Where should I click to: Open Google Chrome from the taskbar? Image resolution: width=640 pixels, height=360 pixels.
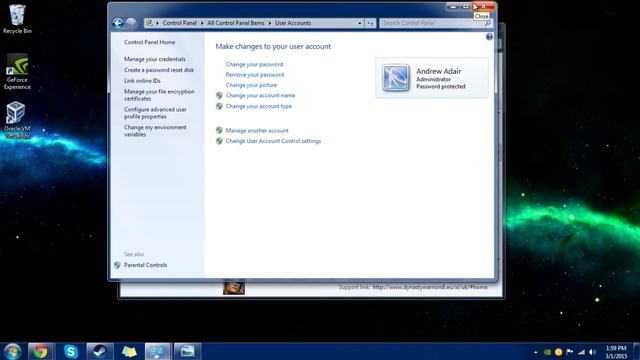pos(40,351)
